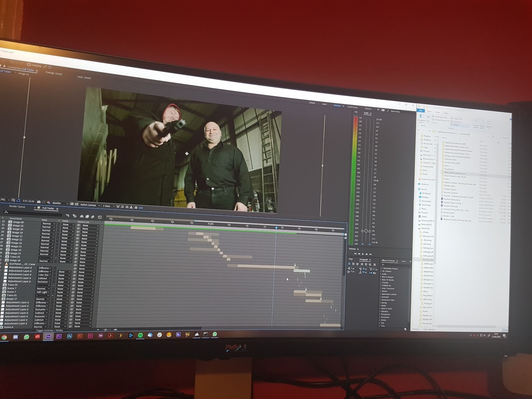Open Adobe Acrobat from the taskbar

point(110,336)
